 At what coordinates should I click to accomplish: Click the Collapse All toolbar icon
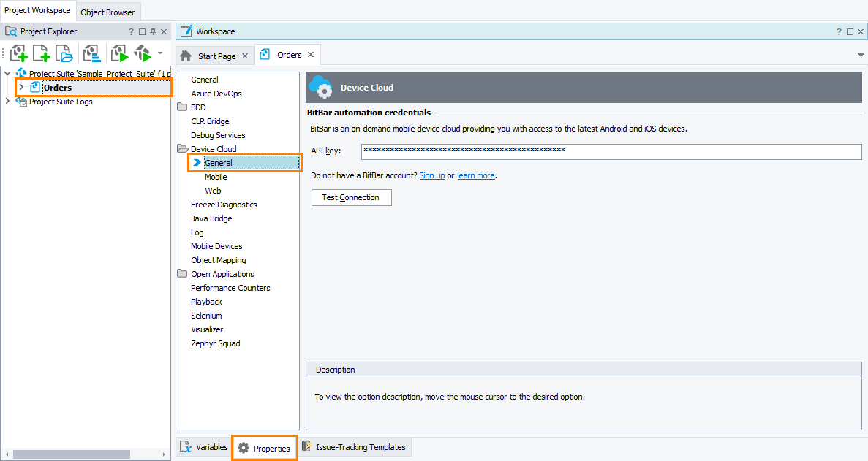click(x=91, y=53)
